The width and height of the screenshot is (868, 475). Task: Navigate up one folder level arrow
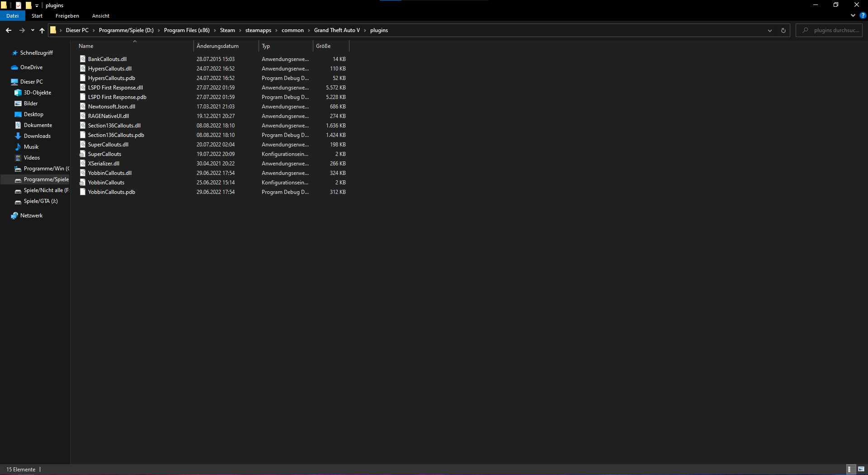(x=42, y=30)
